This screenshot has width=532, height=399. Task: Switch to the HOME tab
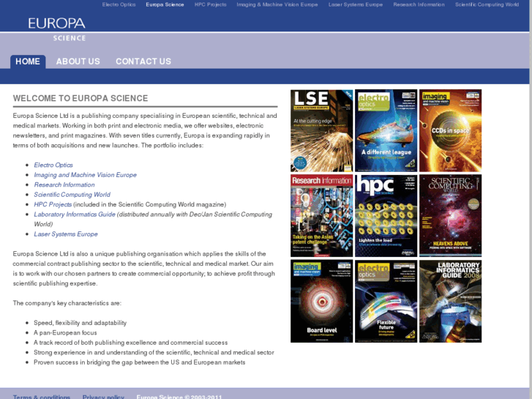click(x=28, y=61)
